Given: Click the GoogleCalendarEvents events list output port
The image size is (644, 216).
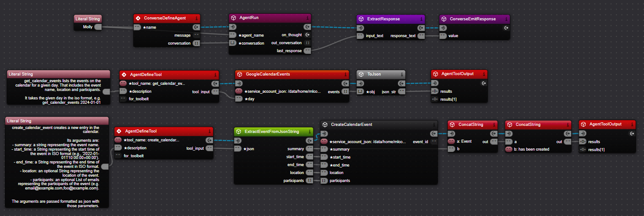Looking at the screenshot, I should click(346, 91).
